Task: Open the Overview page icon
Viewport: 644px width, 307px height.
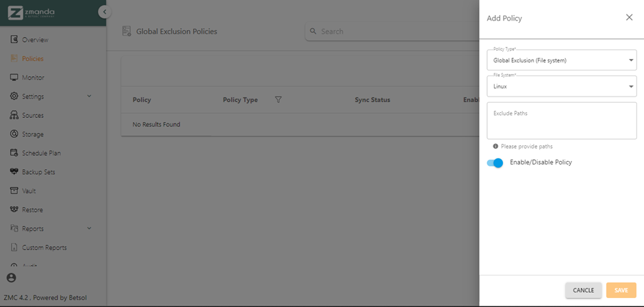Action: click(14, 40)
